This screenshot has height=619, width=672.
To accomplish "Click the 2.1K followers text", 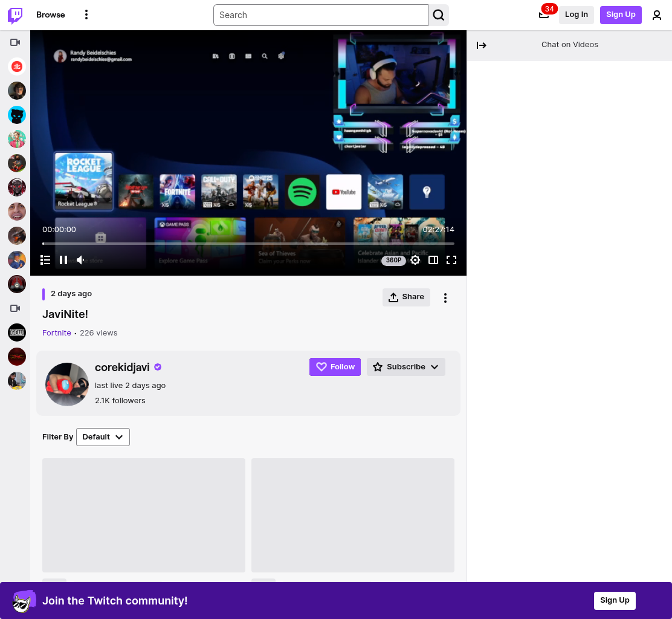I will [120, 400].
